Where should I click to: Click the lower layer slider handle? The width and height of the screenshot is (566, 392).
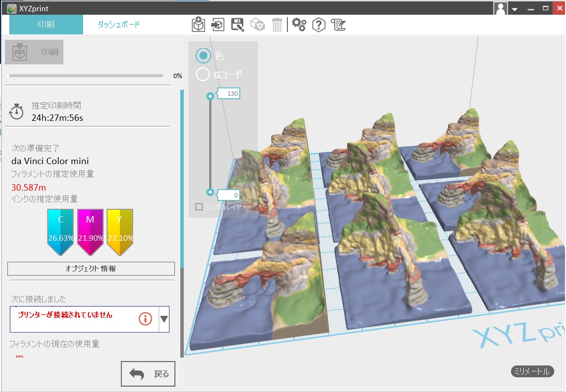pyautogui.click(x=210, y=192)
